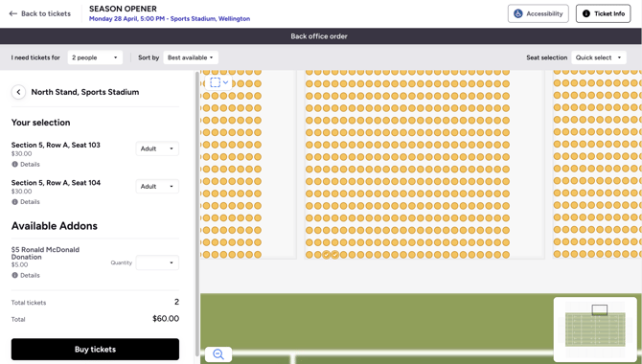Screen dimensions: 642x364
Task: Click the 'Available Addons' heading
Action: tap(55, 226)
